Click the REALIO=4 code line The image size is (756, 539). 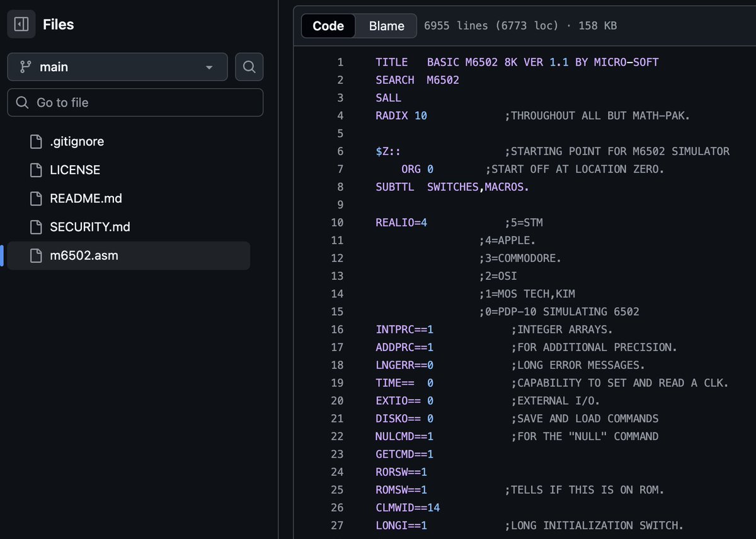pyautogui.click(x=401, y=223)
